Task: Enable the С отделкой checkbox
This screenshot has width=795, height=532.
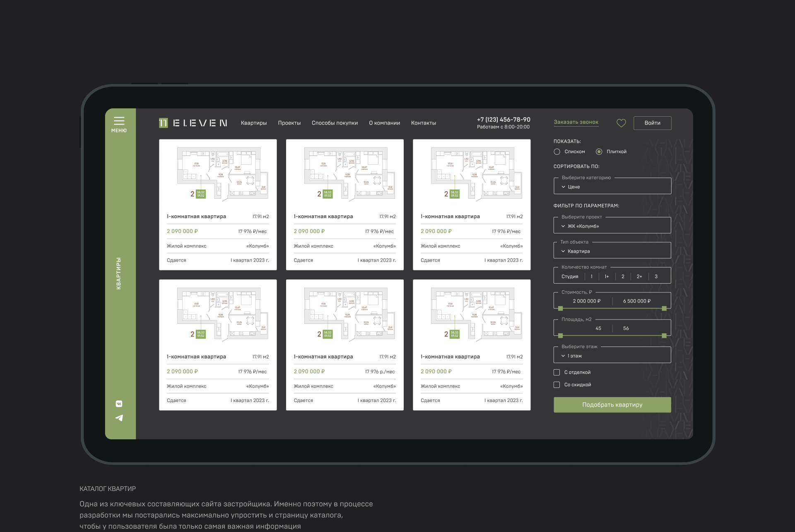Action: click(x=557, y=373)
